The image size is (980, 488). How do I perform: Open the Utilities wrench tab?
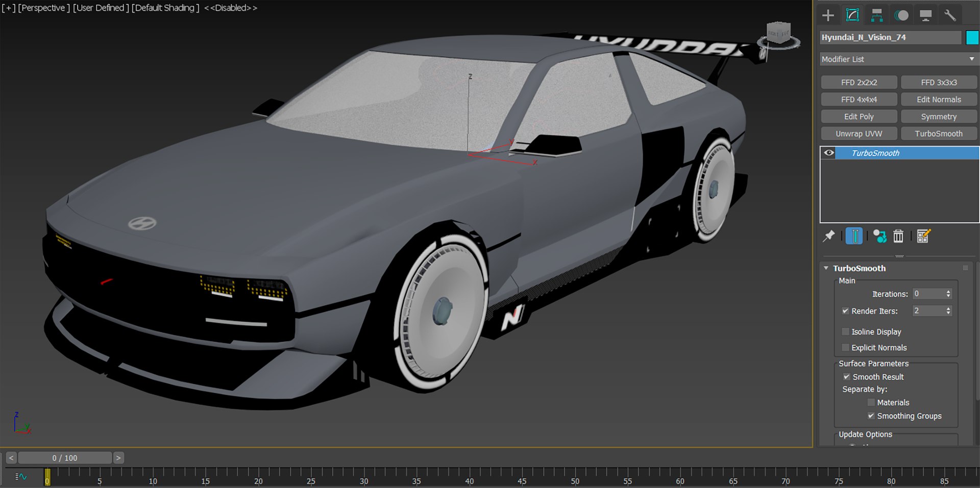(x=950, y=15)
